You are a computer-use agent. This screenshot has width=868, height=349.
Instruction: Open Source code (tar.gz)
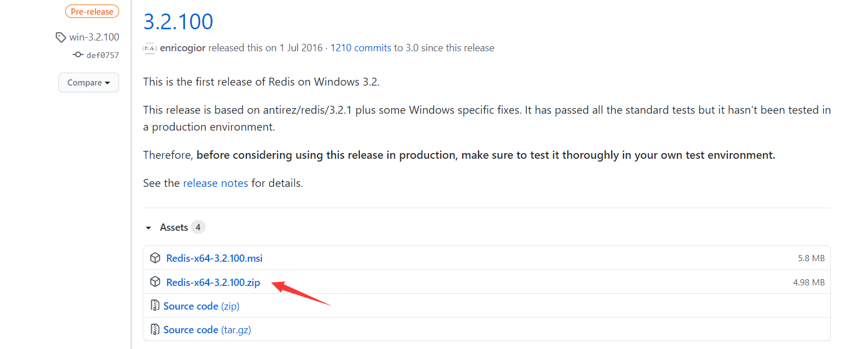click(207, 329)
